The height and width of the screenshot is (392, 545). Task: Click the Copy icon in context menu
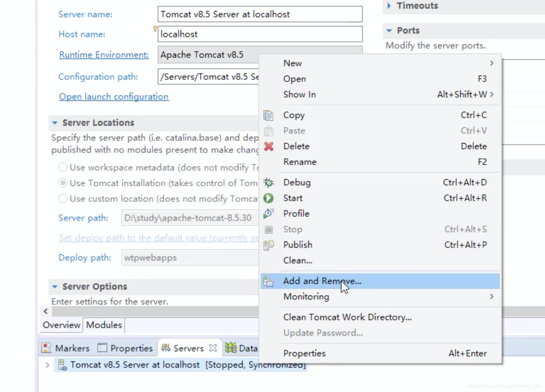pos(268,115)
